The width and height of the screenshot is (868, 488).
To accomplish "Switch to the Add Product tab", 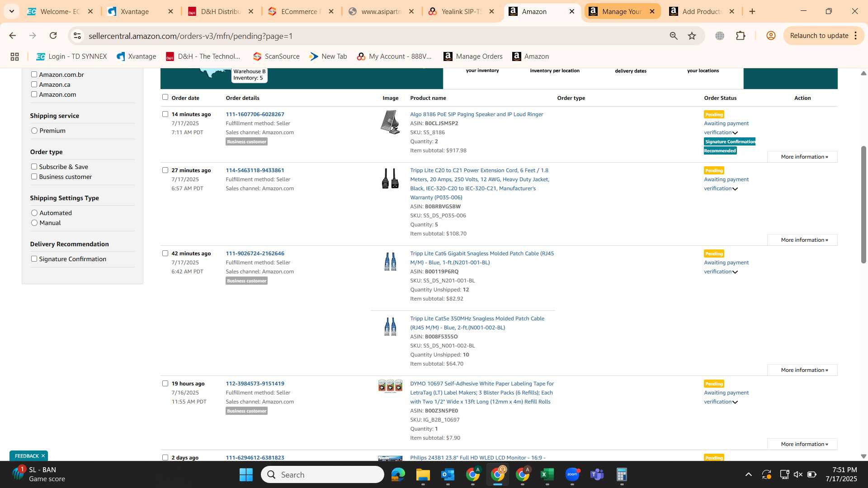I will (702, 11).
